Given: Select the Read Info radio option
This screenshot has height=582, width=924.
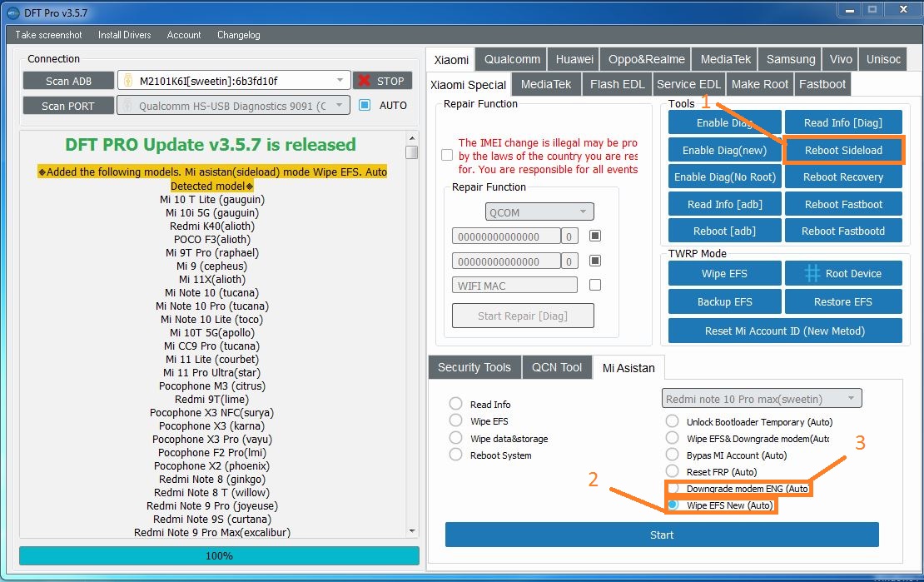Looking at the screenshot, I should (x=455, y=403).
